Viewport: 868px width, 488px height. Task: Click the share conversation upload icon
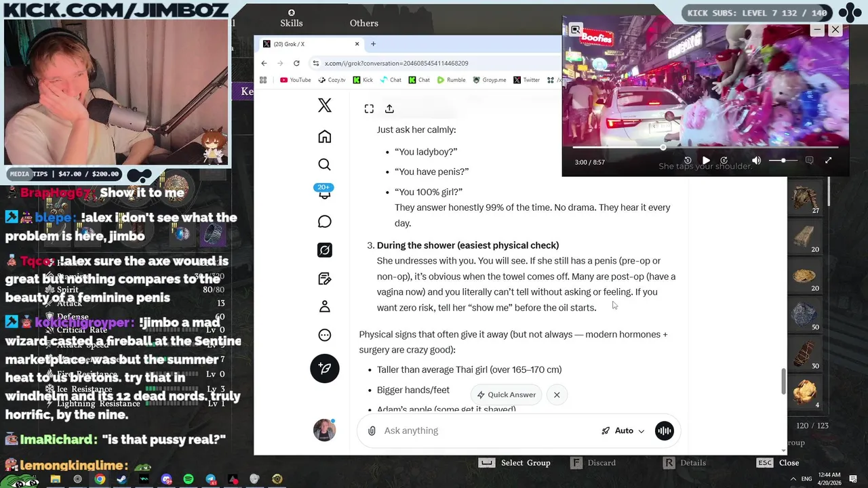click(x=389, y=108)
